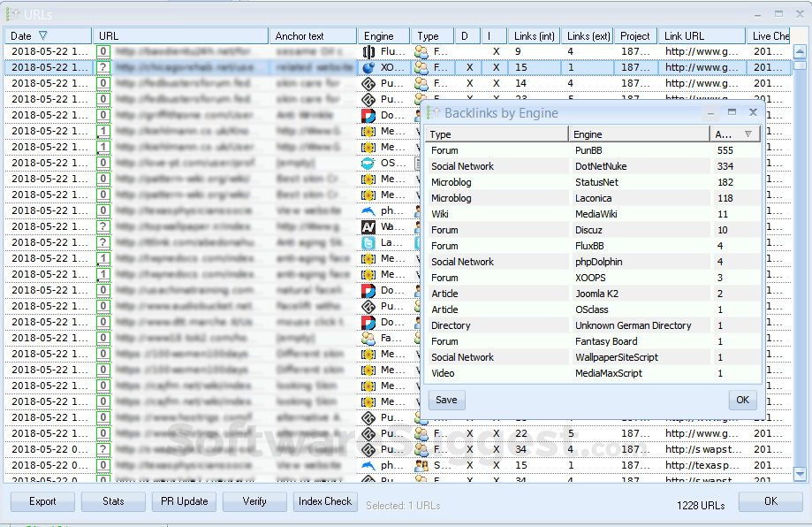Click the PR Update button
812x527 pixels.
pos(184,501)
